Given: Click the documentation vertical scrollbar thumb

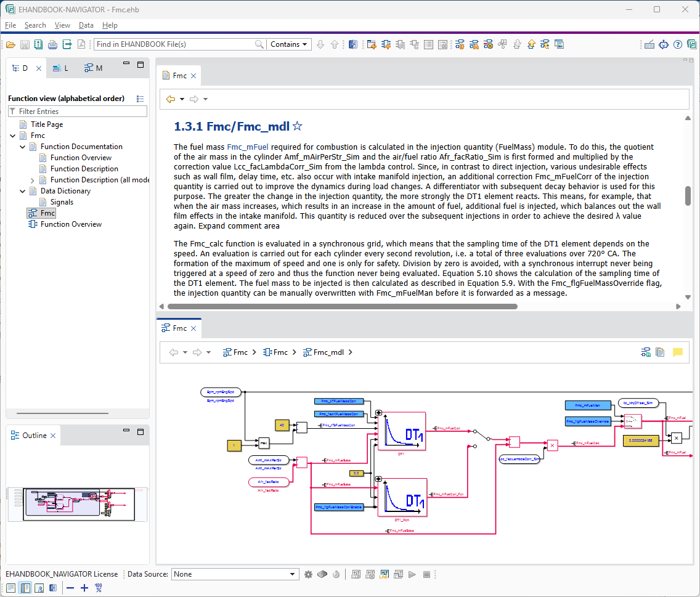Looking at the screenshot, I should tap(688, 195).
